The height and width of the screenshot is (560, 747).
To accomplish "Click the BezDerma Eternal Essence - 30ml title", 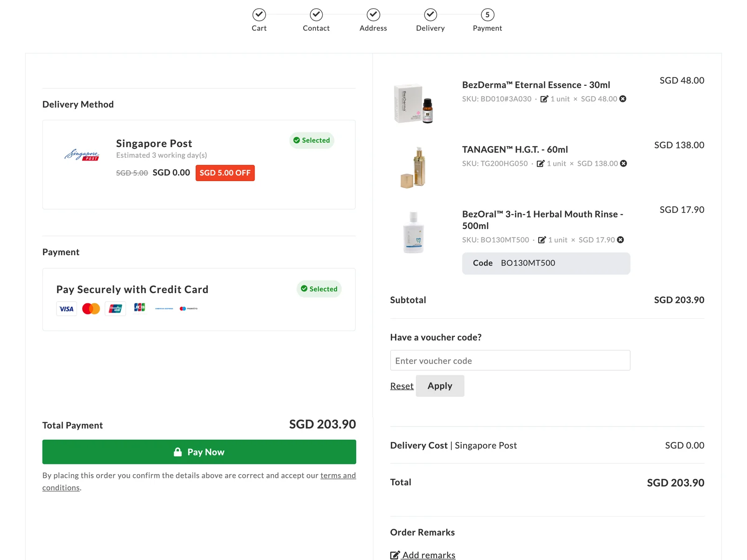I will coord(536,85).
